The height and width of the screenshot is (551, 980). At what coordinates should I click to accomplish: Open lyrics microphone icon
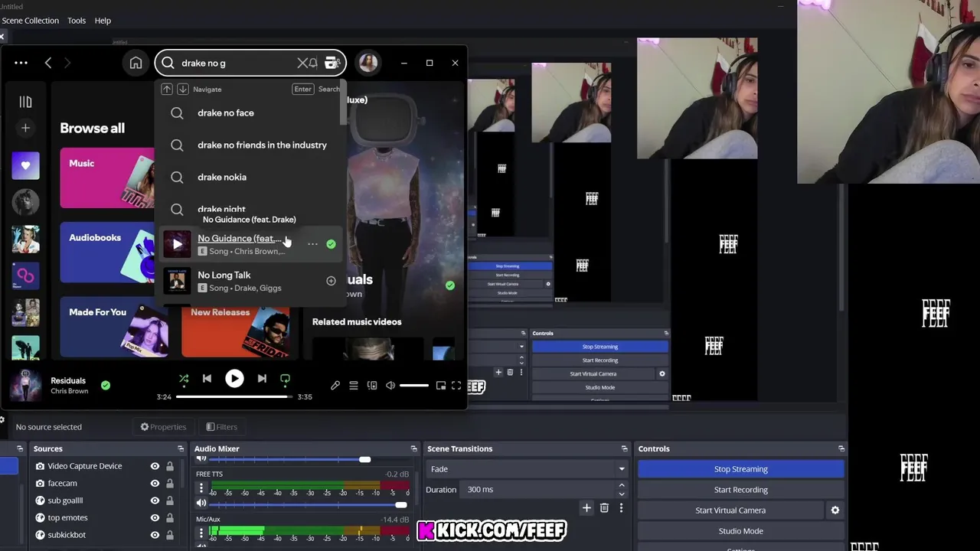[335, 386]
